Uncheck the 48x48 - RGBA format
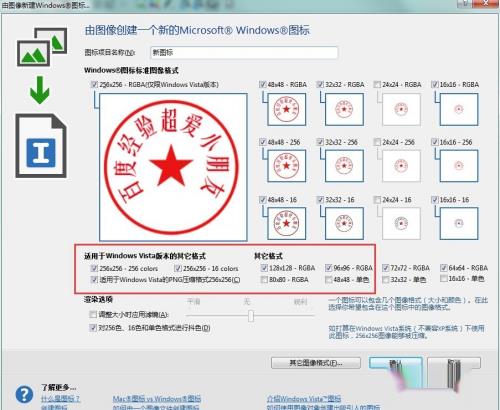This screenshot has width=500, height=410. pos(263,84)
